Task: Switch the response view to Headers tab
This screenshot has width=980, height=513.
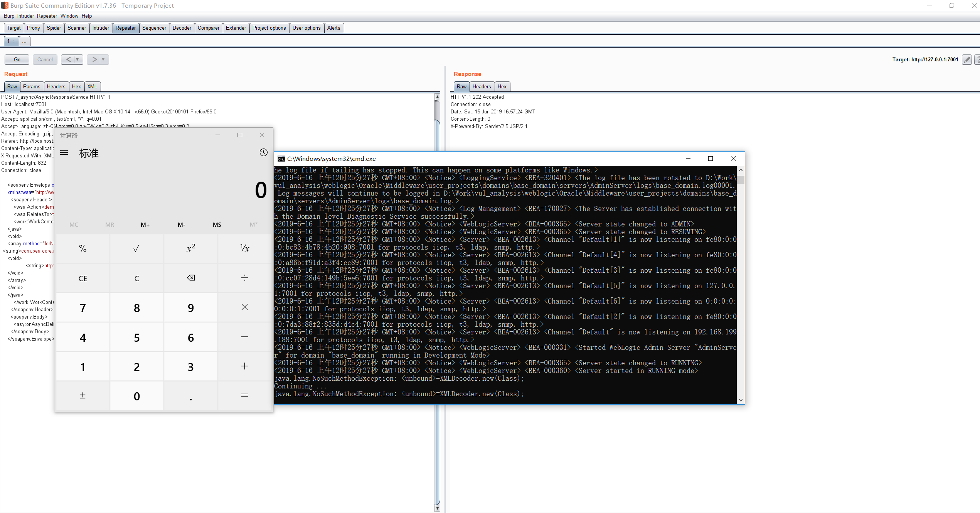Action: point(482,86)
